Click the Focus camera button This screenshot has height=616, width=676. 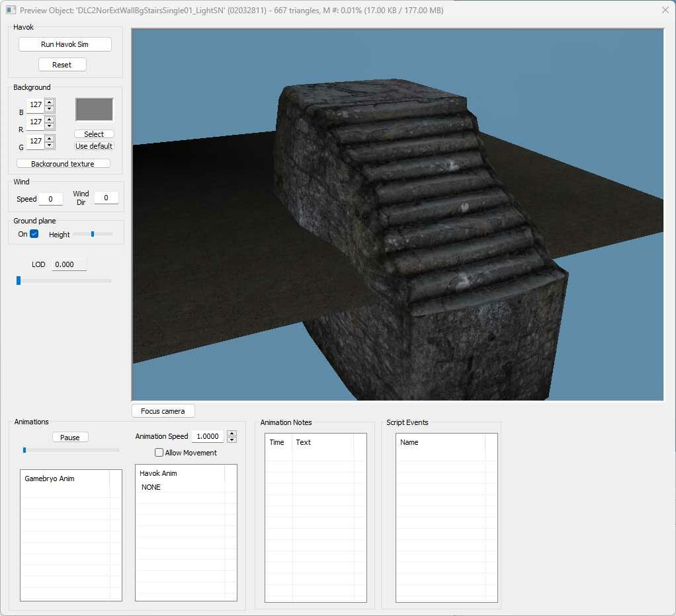point(163,411)
